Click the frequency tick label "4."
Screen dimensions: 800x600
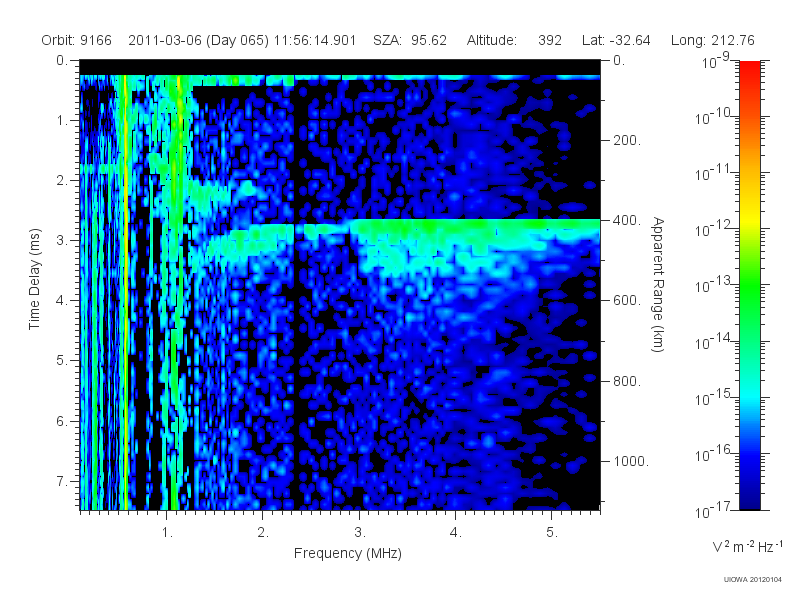(x=456, y=532)
